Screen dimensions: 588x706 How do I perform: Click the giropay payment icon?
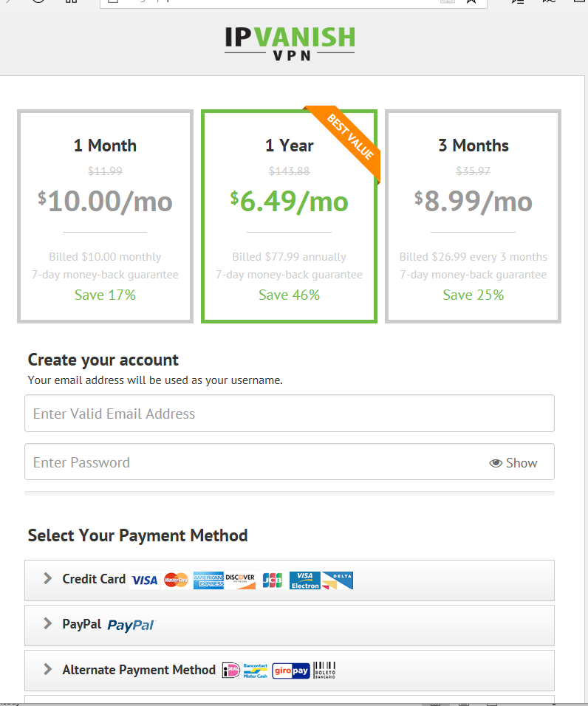291,671
